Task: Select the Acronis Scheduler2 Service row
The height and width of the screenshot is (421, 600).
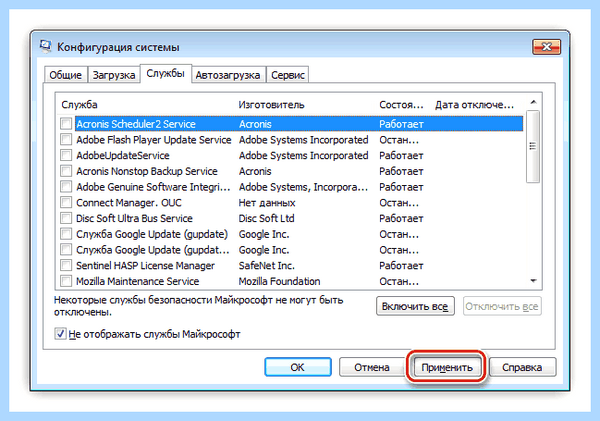Action: pos(299,124)
